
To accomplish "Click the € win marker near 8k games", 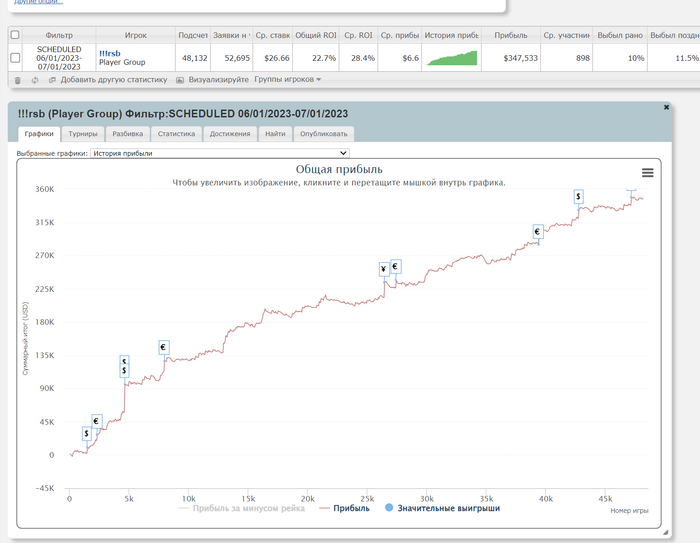I will tap(163, 347).
